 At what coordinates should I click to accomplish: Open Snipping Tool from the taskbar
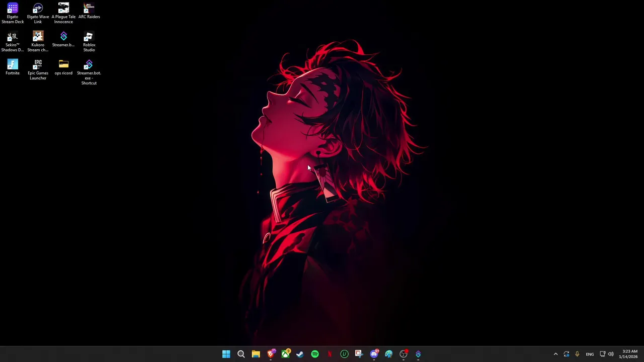(x=359, y=354)
